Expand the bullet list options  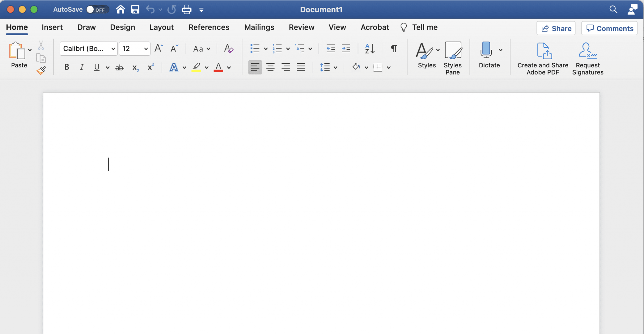click(265, 48)
